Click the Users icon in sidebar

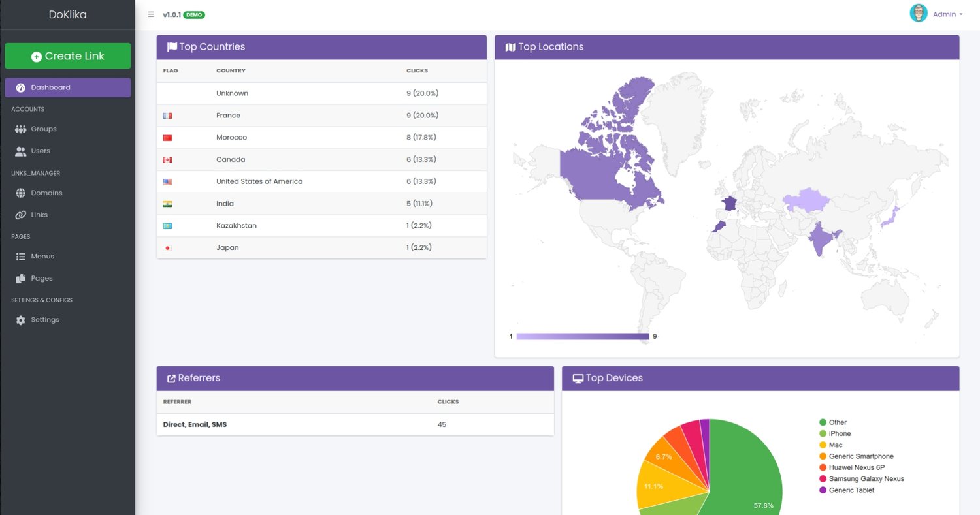click(20, 151)
